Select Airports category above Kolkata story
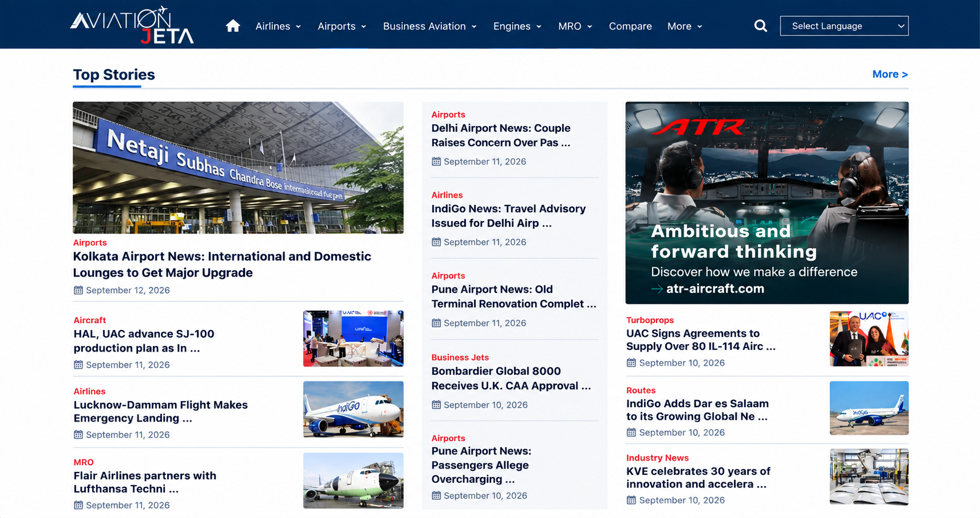The height and width of the screenshot is (518, 980). [x=90, y=243]
